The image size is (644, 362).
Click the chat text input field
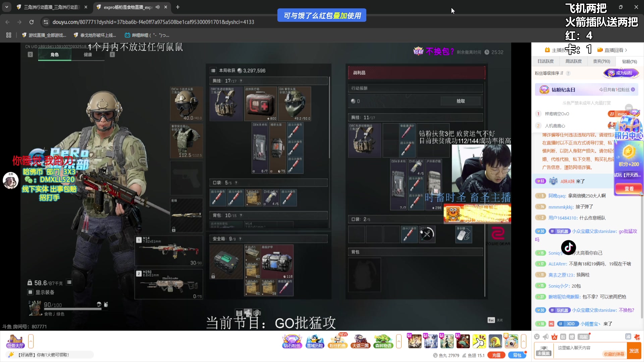click(x=589, y=351)
